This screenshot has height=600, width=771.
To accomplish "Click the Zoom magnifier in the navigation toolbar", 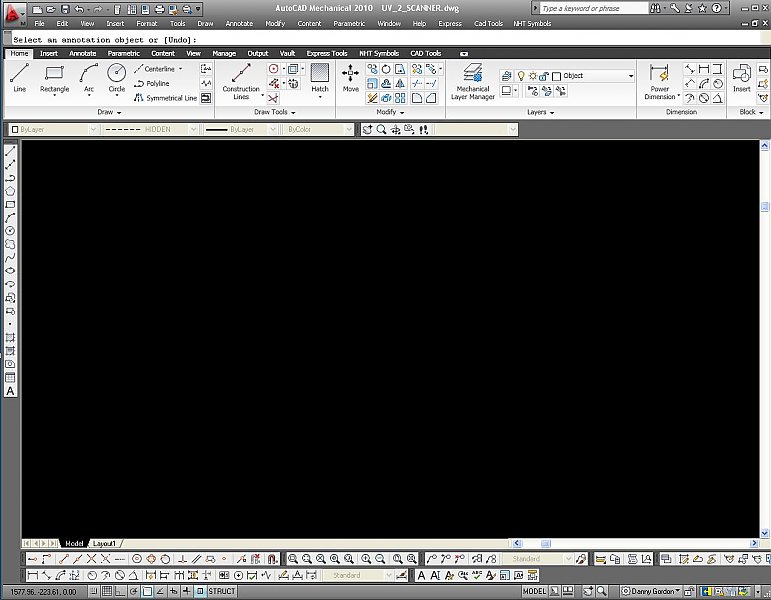I will tap(381, 129).
